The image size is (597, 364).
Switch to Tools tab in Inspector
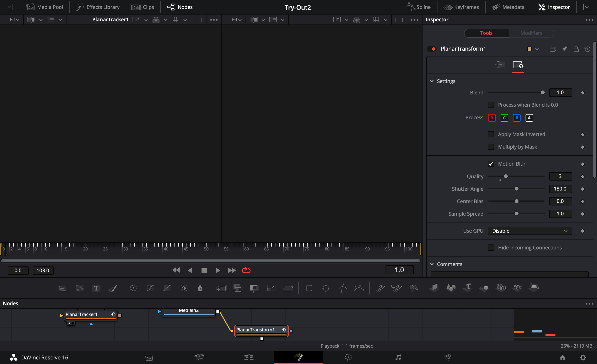point(486,33)
